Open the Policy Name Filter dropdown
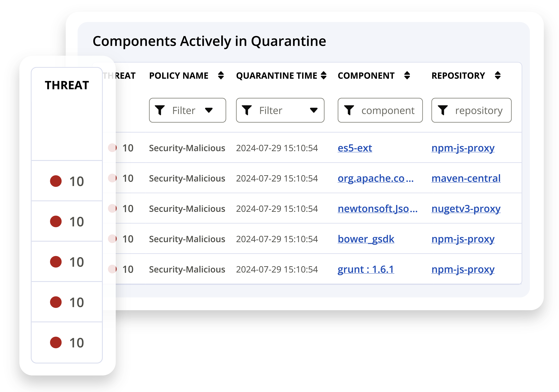Image resolution: width=559 pixels, height=392 pixels. pyautogui.click(x=187, y=110)
